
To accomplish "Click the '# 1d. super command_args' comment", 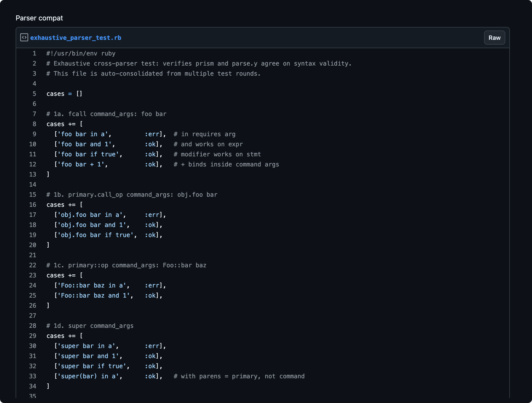I will pos(90,326).
